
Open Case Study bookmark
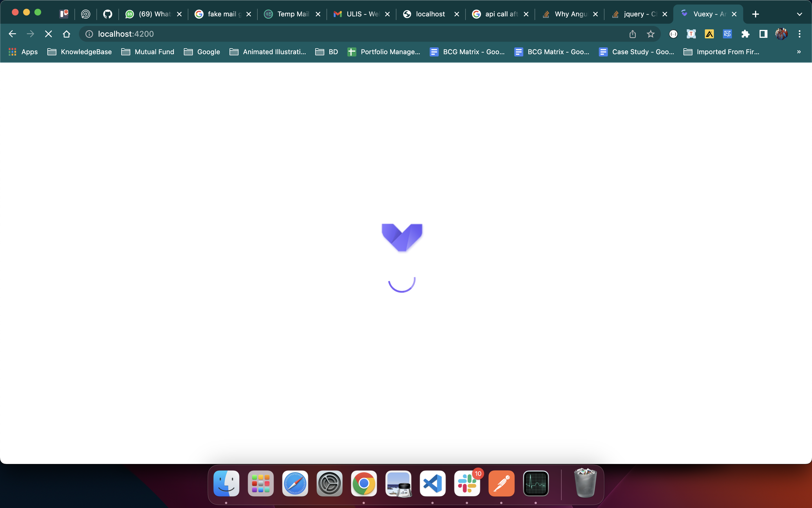637,52
